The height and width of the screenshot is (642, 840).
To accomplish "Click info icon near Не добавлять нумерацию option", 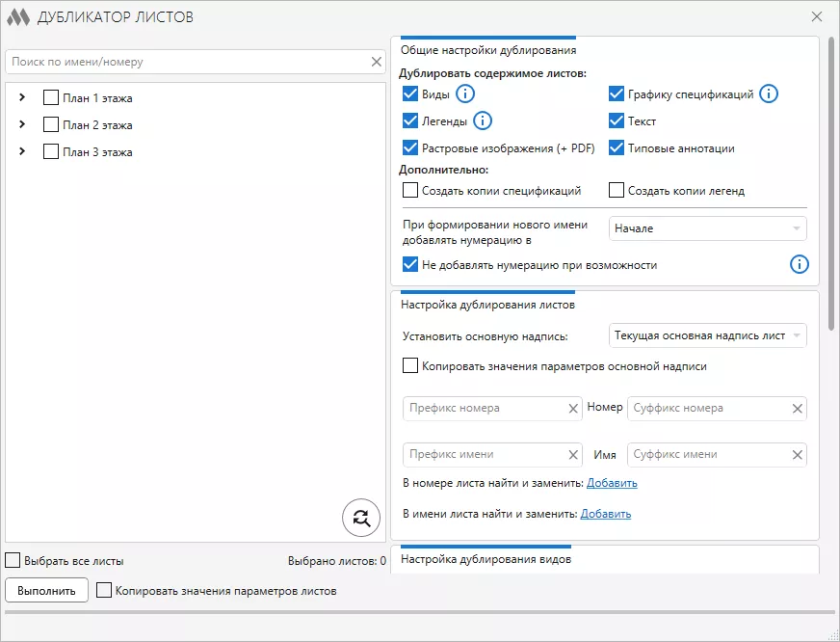I will coord(799,264).
